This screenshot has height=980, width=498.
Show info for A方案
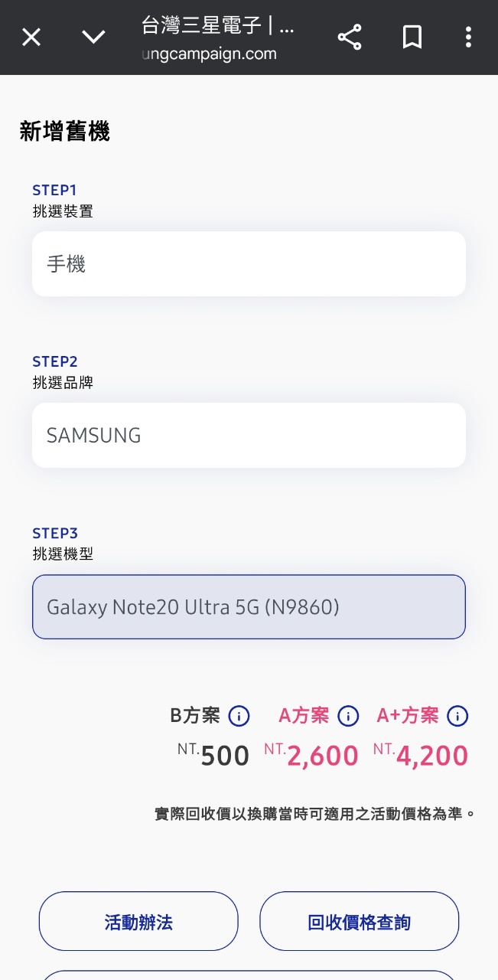(348, 717)
